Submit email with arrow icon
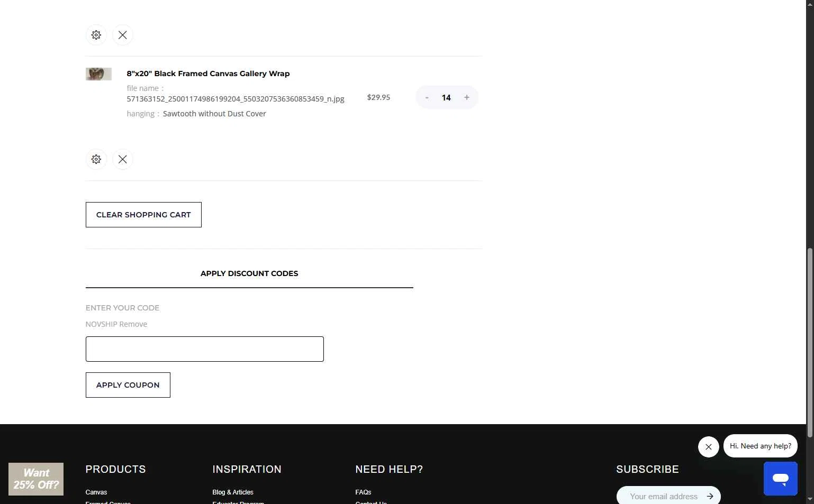 pyautogui.click(x=710, y=497)
